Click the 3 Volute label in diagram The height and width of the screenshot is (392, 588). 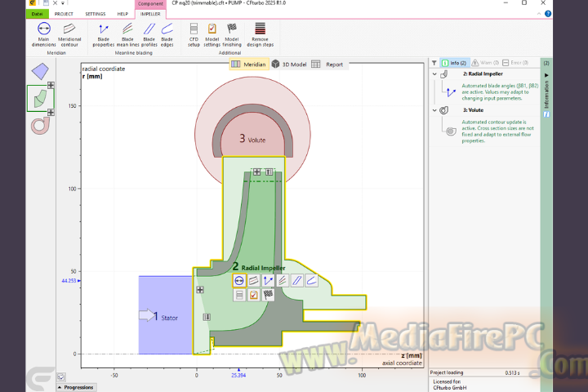tap(252, 139)
